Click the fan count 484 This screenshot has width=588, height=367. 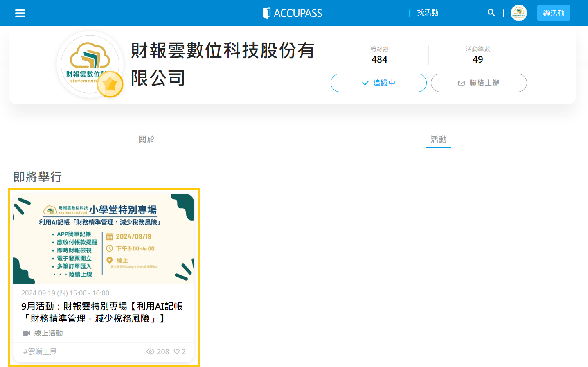click(x=379, y=59)
